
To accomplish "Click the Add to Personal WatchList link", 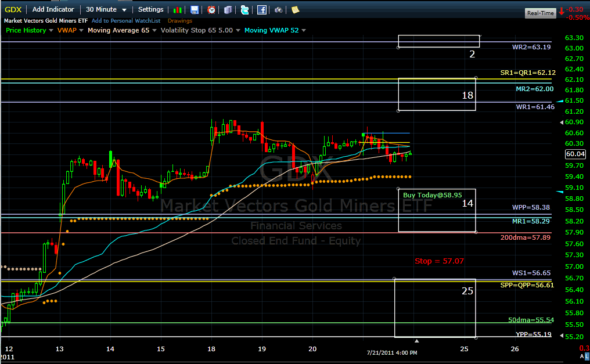I will point(125,21).
